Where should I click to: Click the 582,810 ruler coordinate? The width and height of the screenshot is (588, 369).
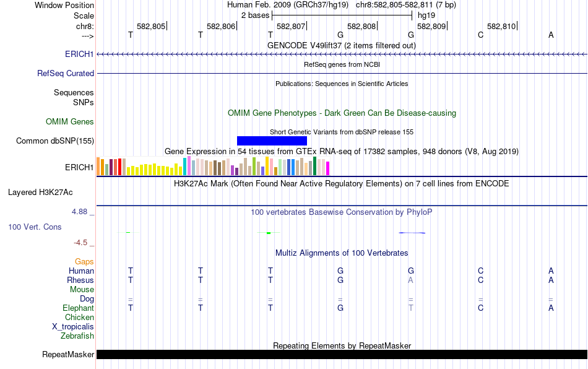[x=501, y=26]
